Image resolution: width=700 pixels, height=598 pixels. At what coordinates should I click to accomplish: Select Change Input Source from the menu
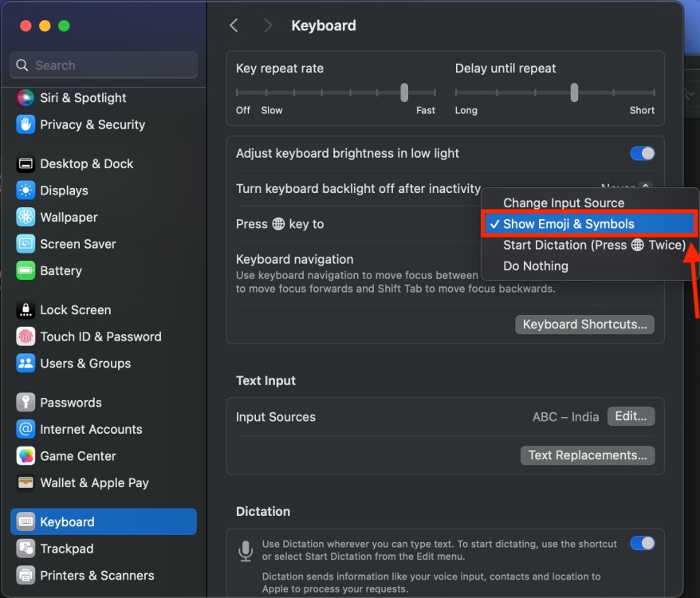pyautogui.click(x=564, y=203)
